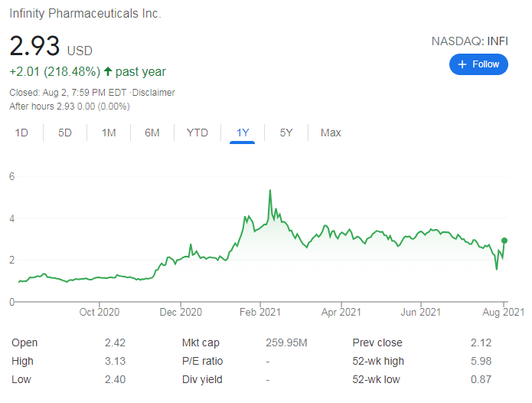Switch to the 1M chart range
This screenshot has height=403, width=532.
tap(109, 133)
